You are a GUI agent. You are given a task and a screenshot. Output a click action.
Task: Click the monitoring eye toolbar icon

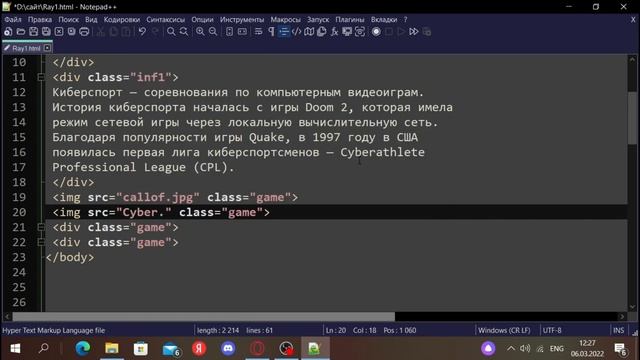coord(360,31)
